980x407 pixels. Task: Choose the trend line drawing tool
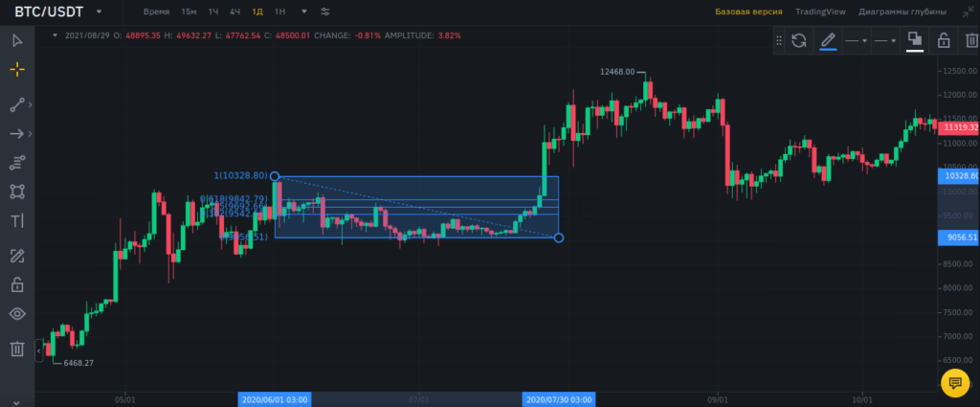[16, 103]
